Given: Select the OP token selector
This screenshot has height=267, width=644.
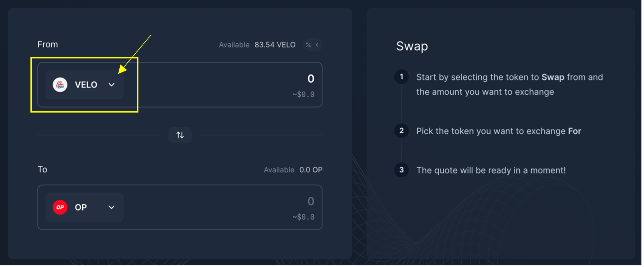Looking at the screenshot, I should click(x=84, y=208).
